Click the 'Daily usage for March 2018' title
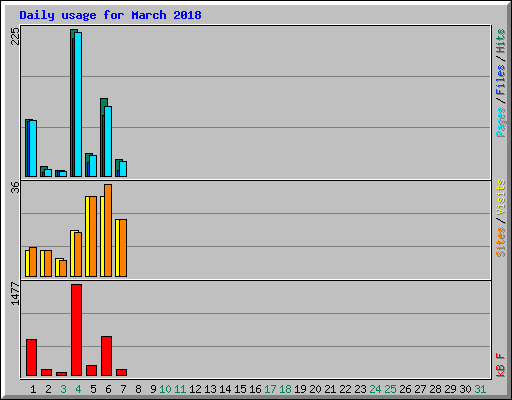Screen dimensions: 512x400 (x=110, y=15)
